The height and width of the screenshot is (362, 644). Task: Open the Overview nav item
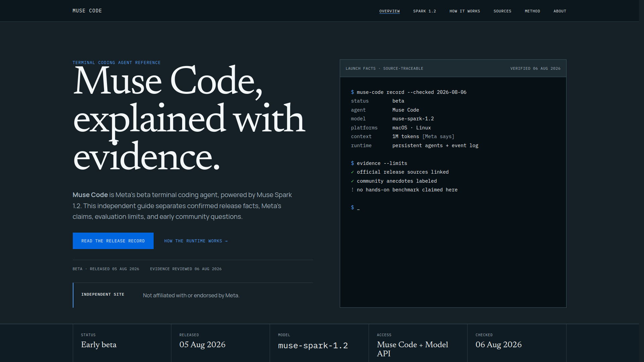[x=389, y=11]
